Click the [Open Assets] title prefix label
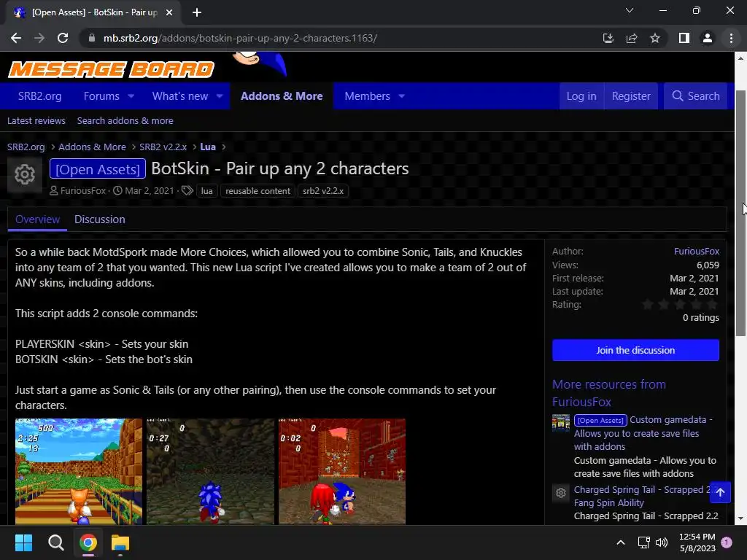 pyautogui.click(x=98, y=169)
